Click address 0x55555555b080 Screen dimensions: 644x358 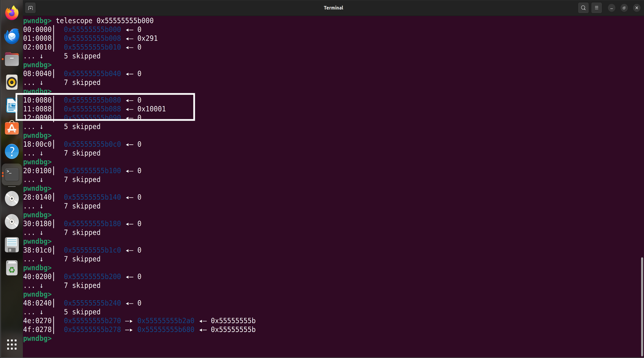coord(92,100)
